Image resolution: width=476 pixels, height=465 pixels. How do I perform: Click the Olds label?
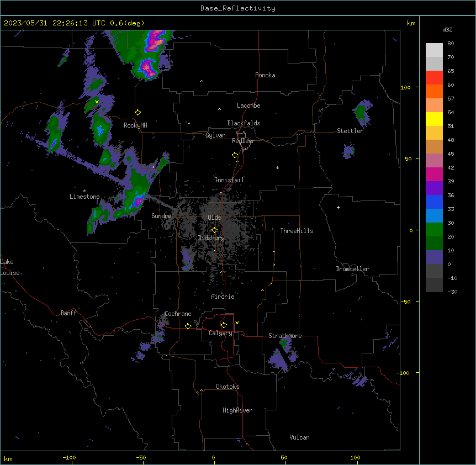pyautogui.click(x=214, y=218)
